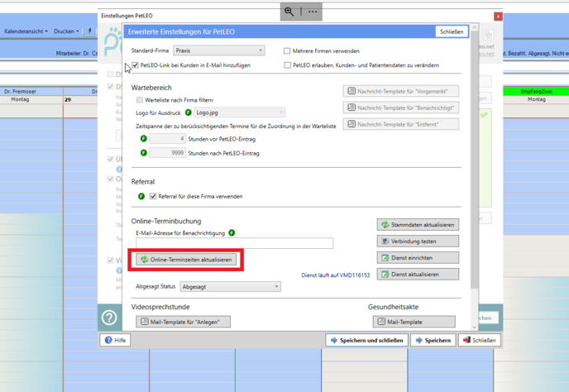Click green F icon next to E-Mail-Adresse für Benachrichtigung
The width and height of the screenshot is (569, 392).
[232, 232]
